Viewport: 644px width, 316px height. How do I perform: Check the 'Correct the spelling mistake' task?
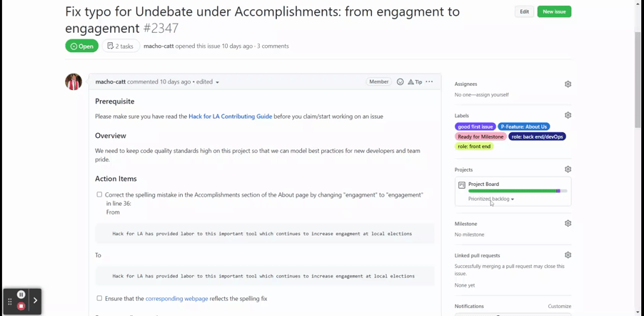click(99, 194)
